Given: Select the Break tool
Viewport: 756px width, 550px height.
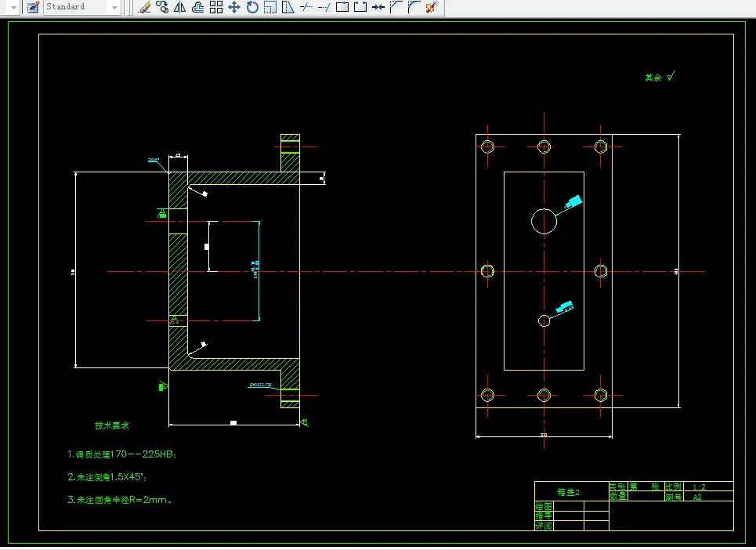Looking at the screenshot, I should 360,7.
